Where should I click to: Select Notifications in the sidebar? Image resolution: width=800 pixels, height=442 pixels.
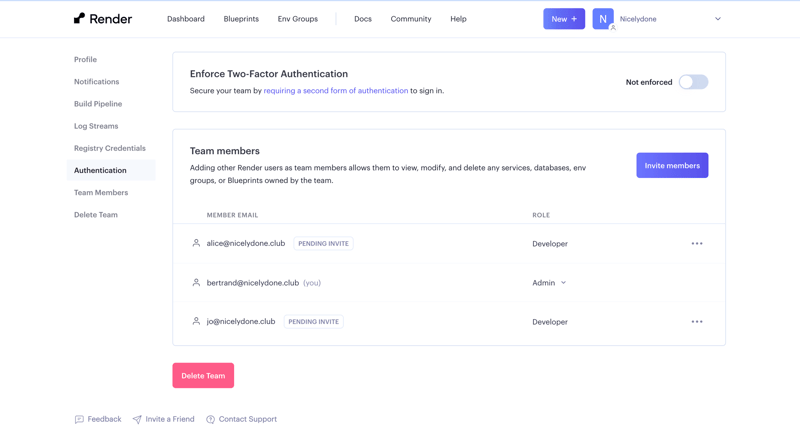coord(96,82)
